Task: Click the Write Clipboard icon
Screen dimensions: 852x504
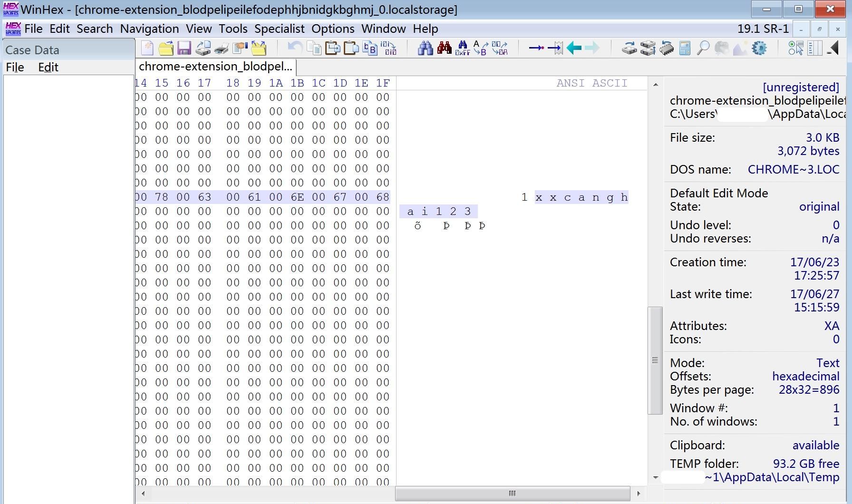Action: (x=332, y=48)
